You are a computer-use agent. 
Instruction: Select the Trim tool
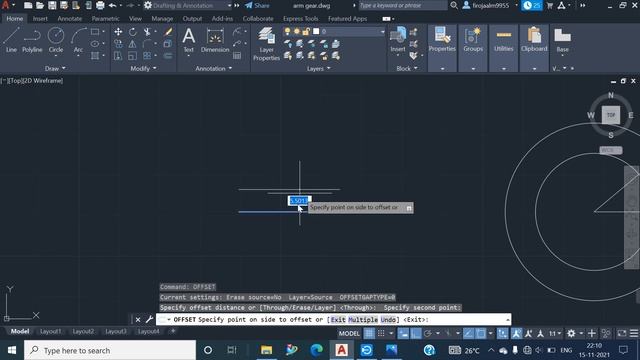point(147,32)
